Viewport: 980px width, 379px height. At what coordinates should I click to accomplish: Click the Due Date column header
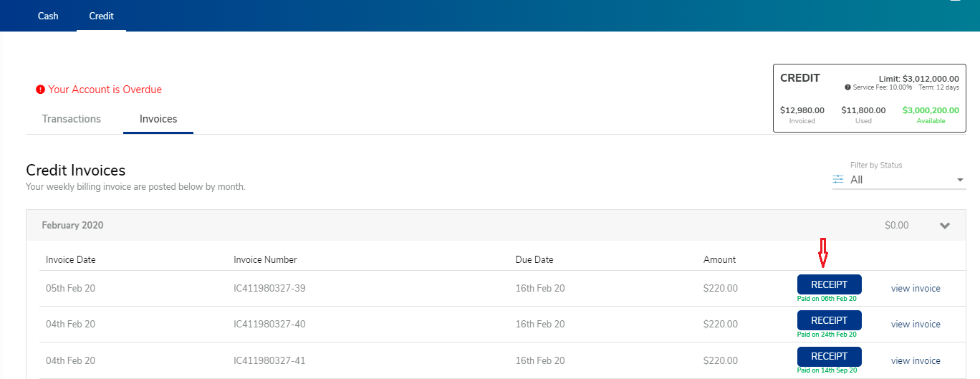pos(534,259)
